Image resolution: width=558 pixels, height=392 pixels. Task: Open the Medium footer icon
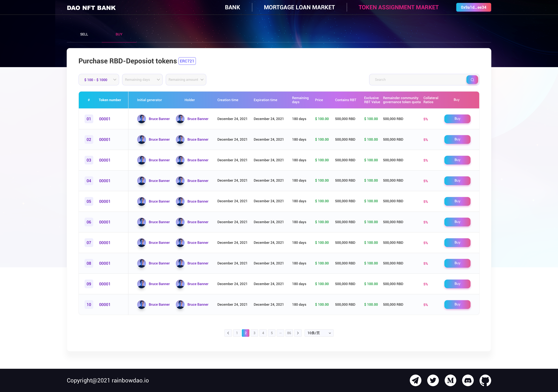click(450, 380)
